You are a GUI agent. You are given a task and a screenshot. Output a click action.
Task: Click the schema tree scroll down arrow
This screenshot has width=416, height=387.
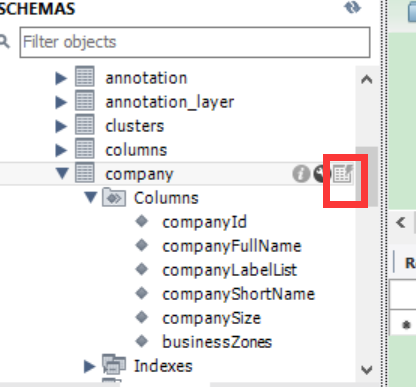coord(367,369)
